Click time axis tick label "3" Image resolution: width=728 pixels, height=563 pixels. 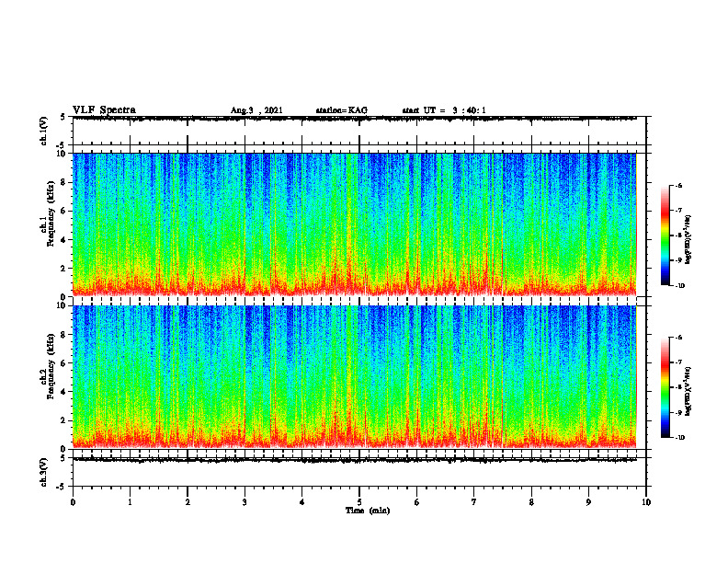(x=245, y=502)
